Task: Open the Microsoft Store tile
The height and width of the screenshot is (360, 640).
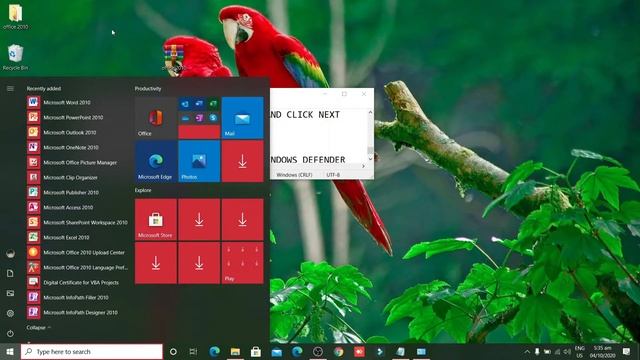Action: pos(156,220)
